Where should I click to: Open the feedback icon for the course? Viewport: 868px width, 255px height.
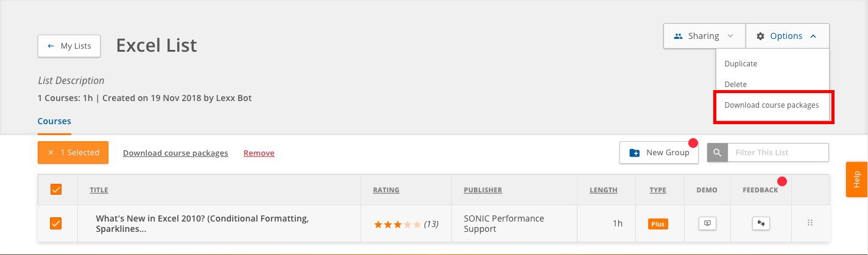[760, 223]
